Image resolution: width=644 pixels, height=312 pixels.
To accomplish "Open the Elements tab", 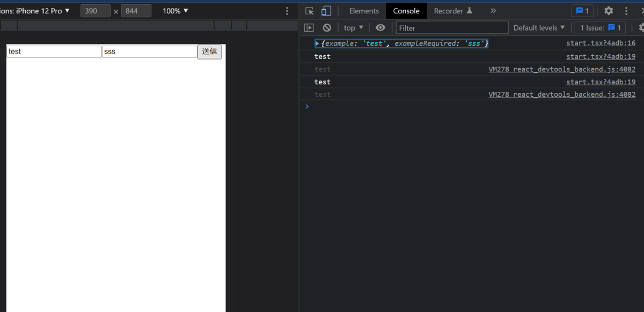I will point(364,11).
